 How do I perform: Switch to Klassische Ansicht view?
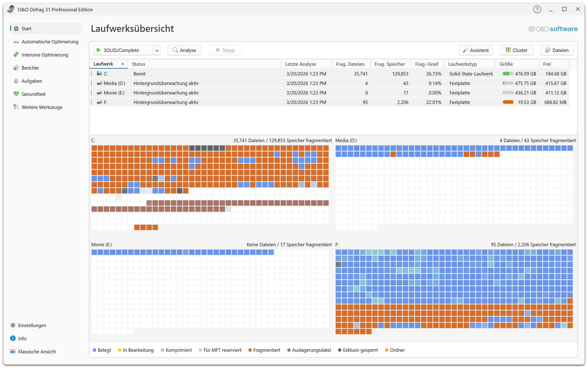[37, 352]
